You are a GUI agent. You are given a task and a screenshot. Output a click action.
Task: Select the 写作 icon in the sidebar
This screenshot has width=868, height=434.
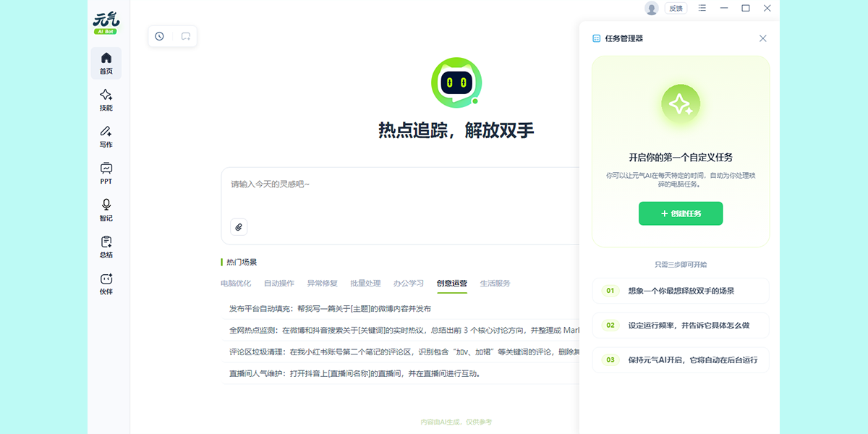106,136
